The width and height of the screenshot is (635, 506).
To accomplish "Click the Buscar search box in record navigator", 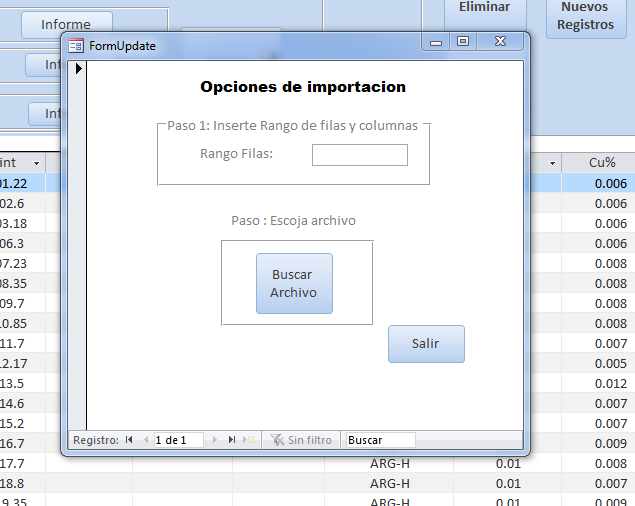I will coord(380,440).
